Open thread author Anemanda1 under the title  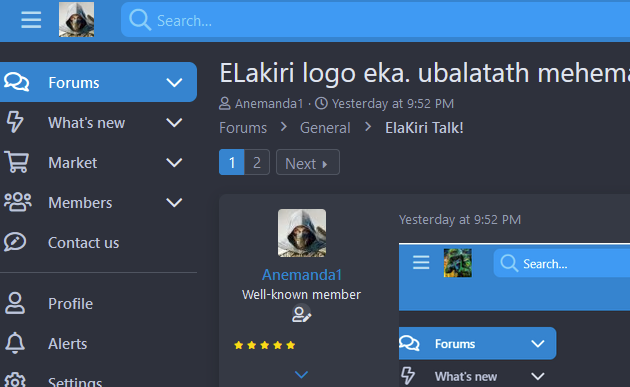[269, 104]
